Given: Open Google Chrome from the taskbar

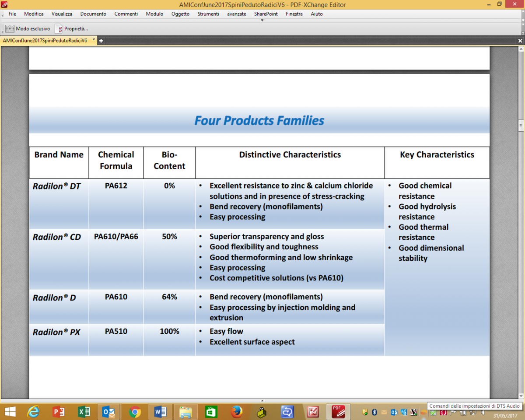Looking at the screenshot, I should pyautogui.click(x=135, y=412).
